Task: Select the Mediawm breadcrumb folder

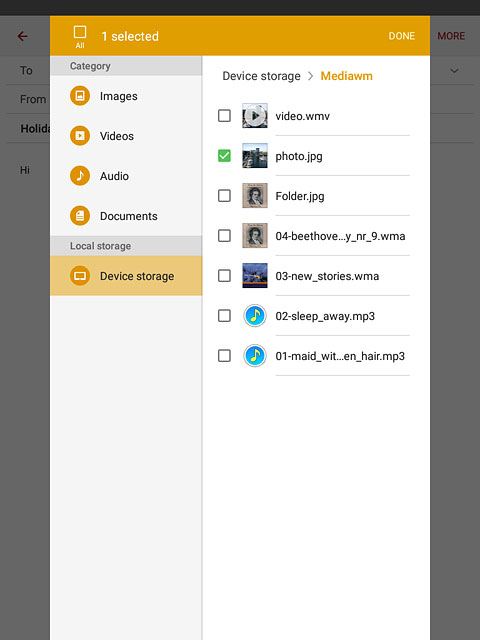Action: pyautogui.click(x=347, y=76)
